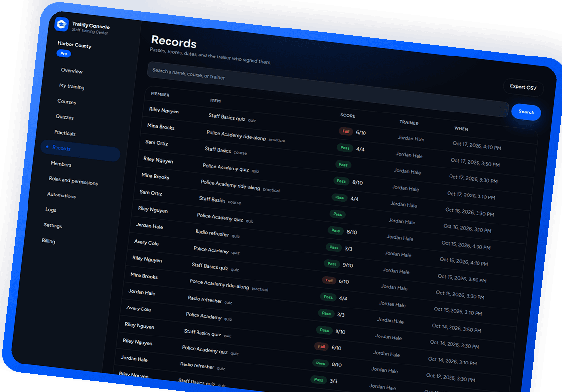
Task: Click the Trainly Console graduation cap logo
Action: [61, 25]
